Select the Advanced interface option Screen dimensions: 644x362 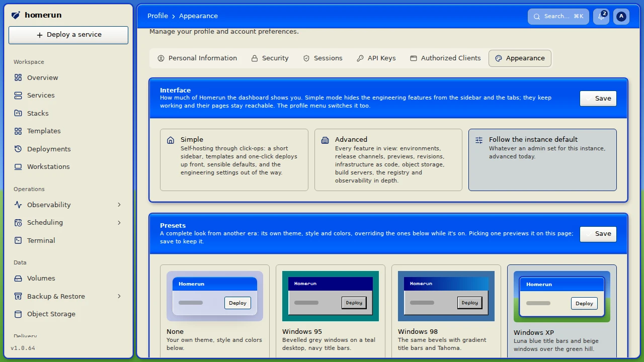(388, 160)
